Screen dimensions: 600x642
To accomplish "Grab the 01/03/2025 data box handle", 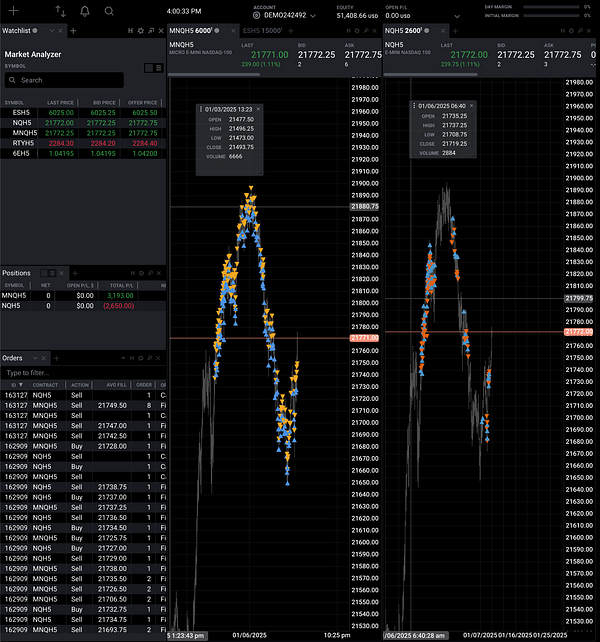I will pos(201,109).
